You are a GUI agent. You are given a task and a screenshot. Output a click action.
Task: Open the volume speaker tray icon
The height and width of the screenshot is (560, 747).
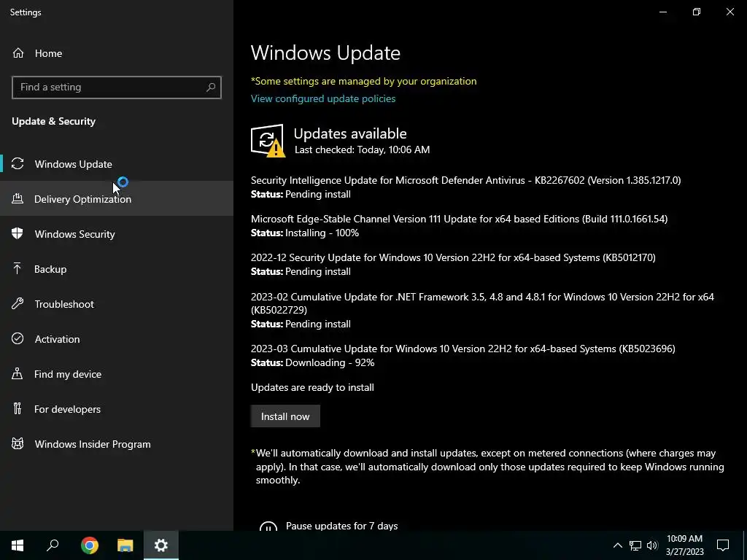(652, 545)
